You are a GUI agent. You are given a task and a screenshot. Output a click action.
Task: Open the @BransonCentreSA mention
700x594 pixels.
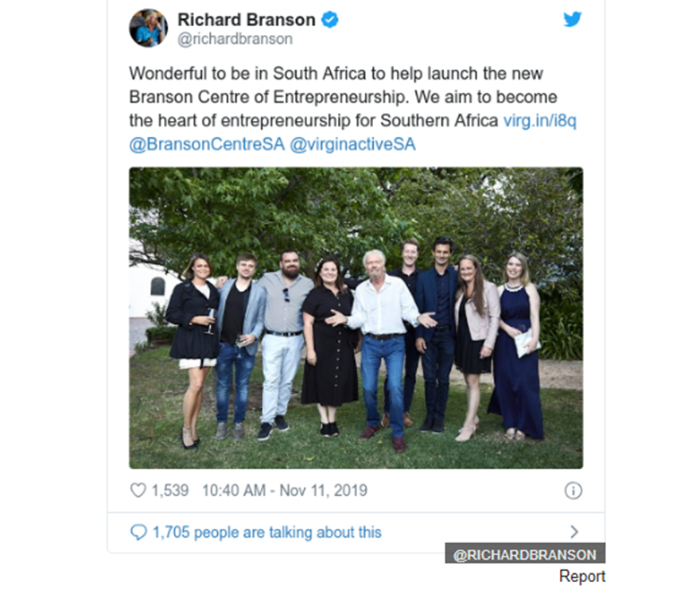(207, 144)
